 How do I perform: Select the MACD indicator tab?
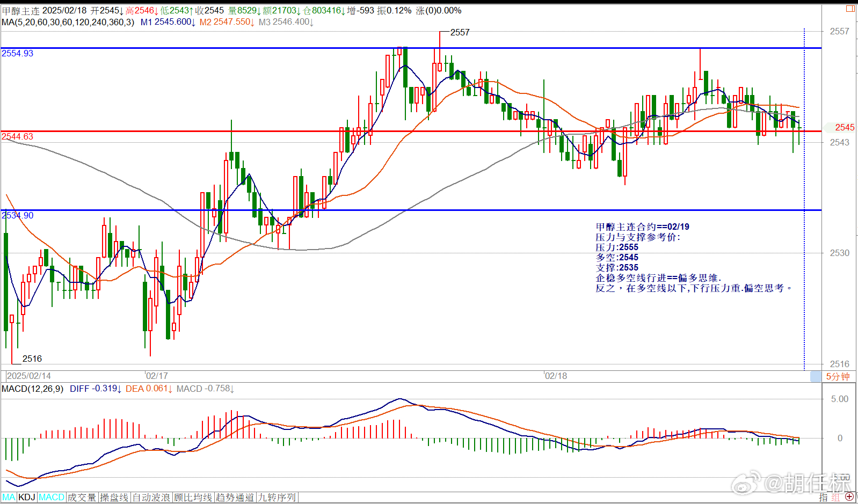[52, 498]
